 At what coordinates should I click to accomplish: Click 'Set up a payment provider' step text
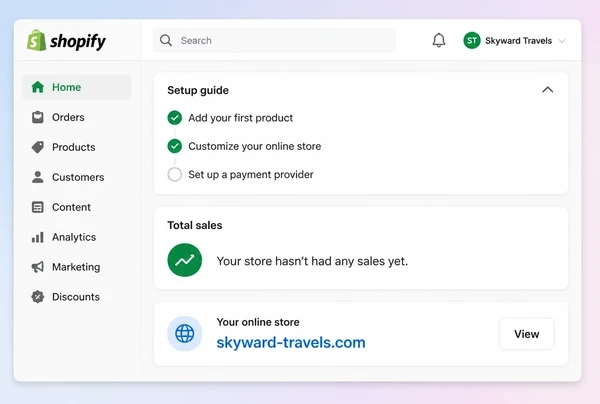[251, 174]
